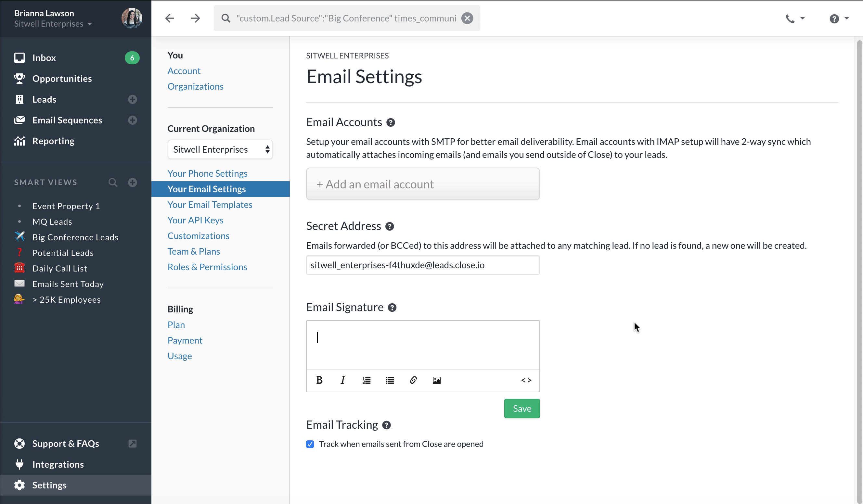This screenshot has height=504, width=863.
Task: Open the Sitwell Enterprises organization select box
Action: coord(220,149)
